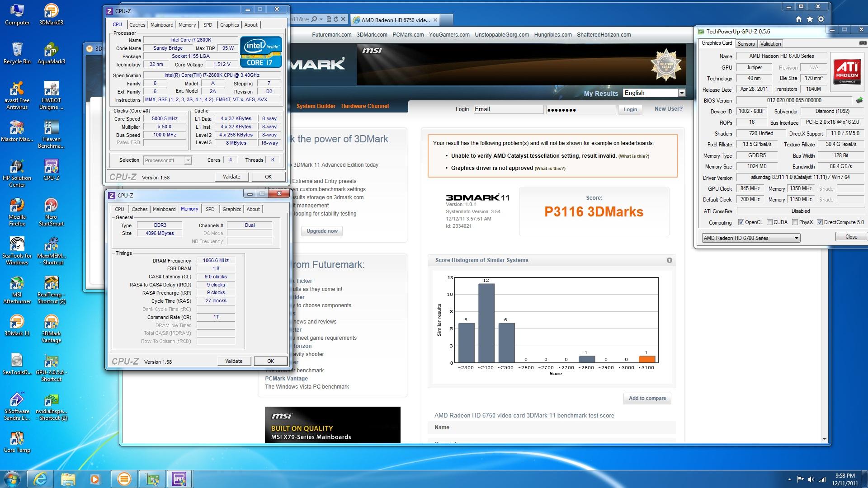
Task: Open Core Temp desktop icon
Action: coord(17,442)
